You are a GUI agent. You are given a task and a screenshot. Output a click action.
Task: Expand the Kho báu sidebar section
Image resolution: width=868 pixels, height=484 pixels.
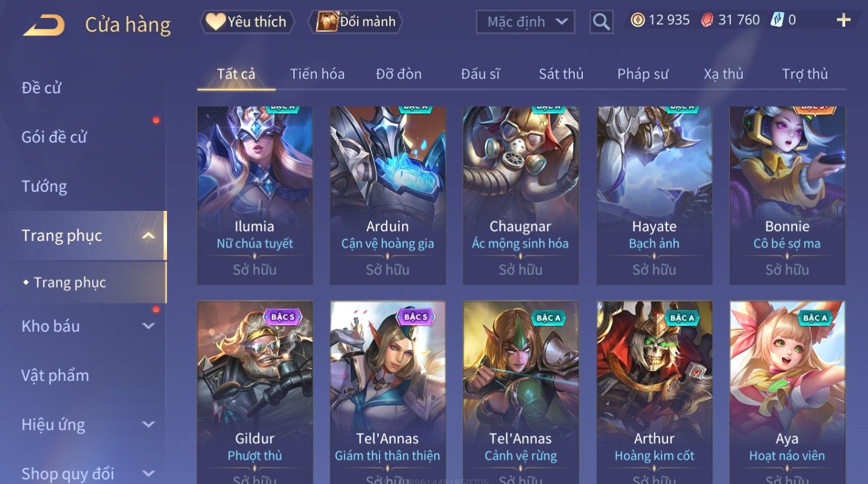(x=148, y=326)
